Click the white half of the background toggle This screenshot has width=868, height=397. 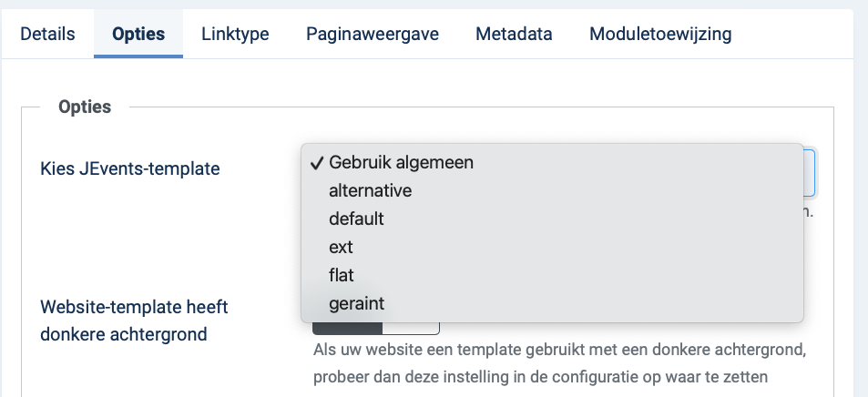(412, 329)
